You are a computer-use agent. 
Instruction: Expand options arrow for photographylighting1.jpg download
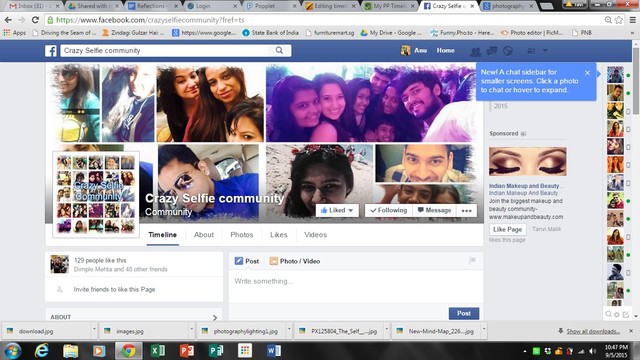[289, 330]
